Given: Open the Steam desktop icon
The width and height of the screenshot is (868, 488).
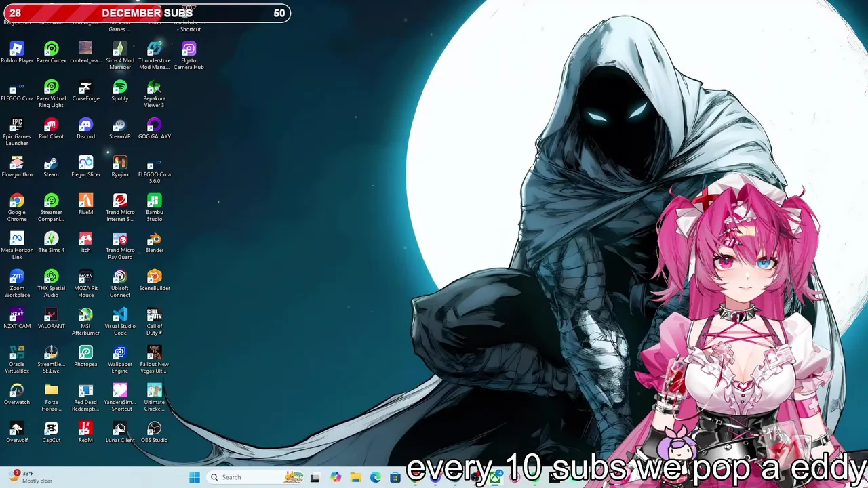Looking at the screenshot, I should [x=52, y=166].
